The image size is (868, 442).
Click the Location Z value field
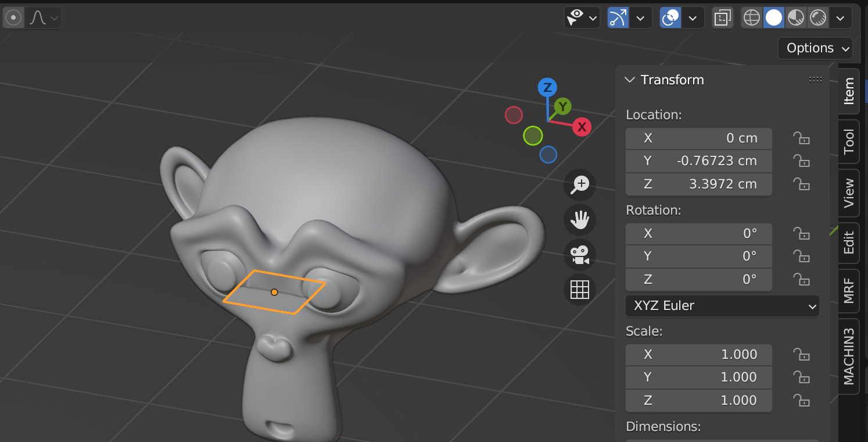pyautogui.click(x=699, y=184)
